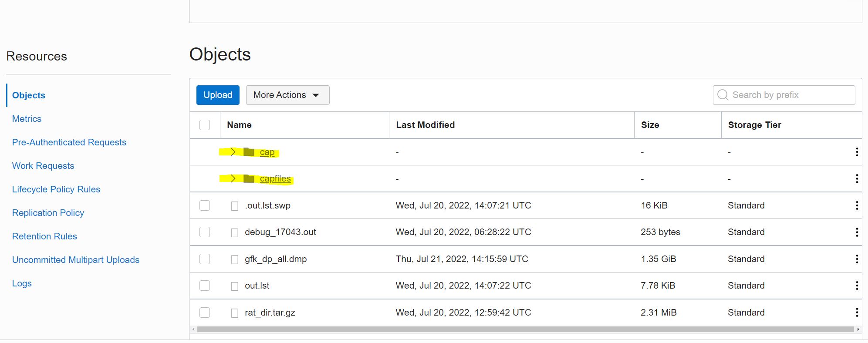Open actions menu for capfiles folder row
The image size is (868, 343).
pyautogui.click(x=857, y=178)
